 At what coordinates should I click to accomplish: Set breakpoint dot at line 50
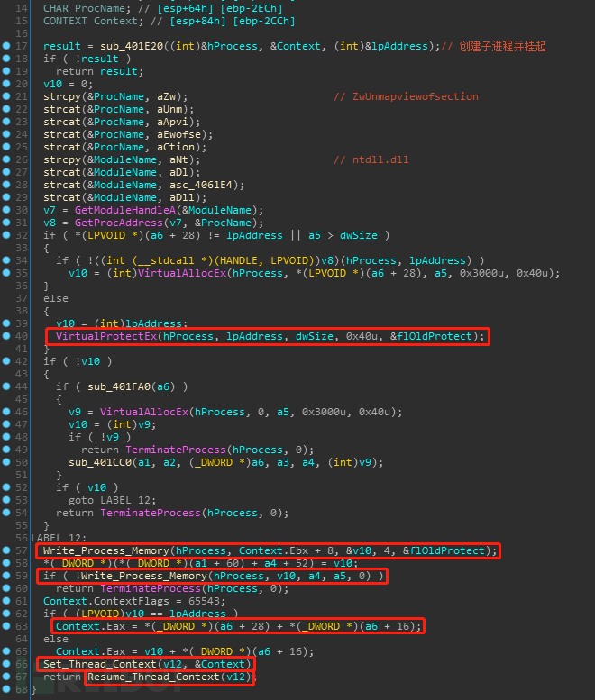click(6, 461)
